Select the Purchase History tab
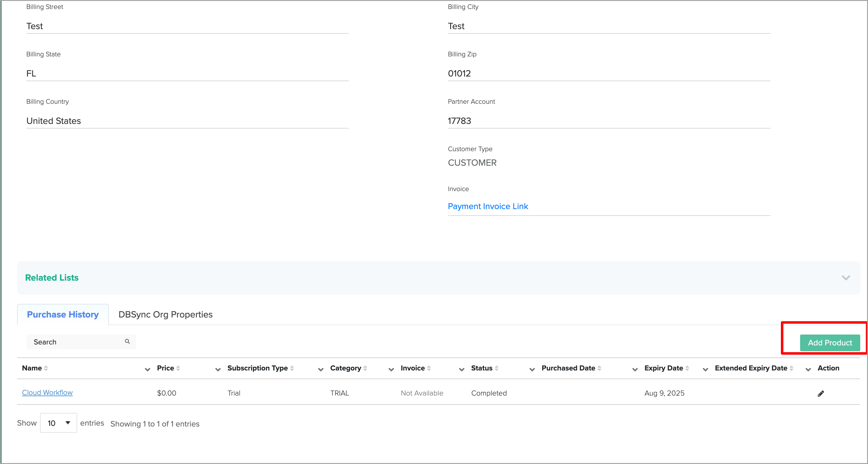868x464 pixels. click(x=63, y=314)
